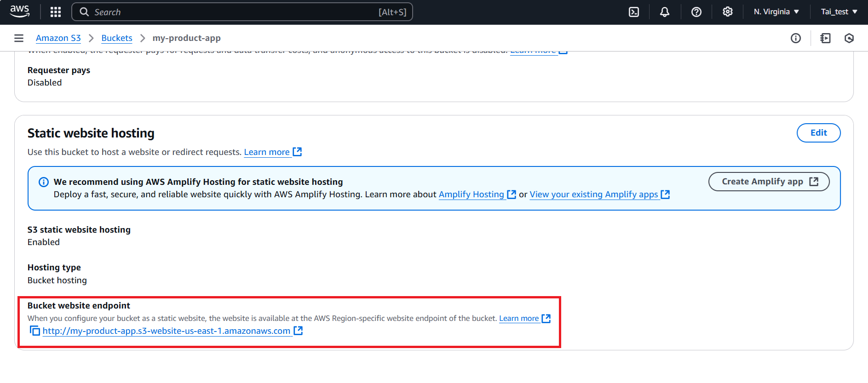This screenshot has width=868, height=383.
Task: Select the my-product-app breadcrumb text
Action: [x=186, y=38]
